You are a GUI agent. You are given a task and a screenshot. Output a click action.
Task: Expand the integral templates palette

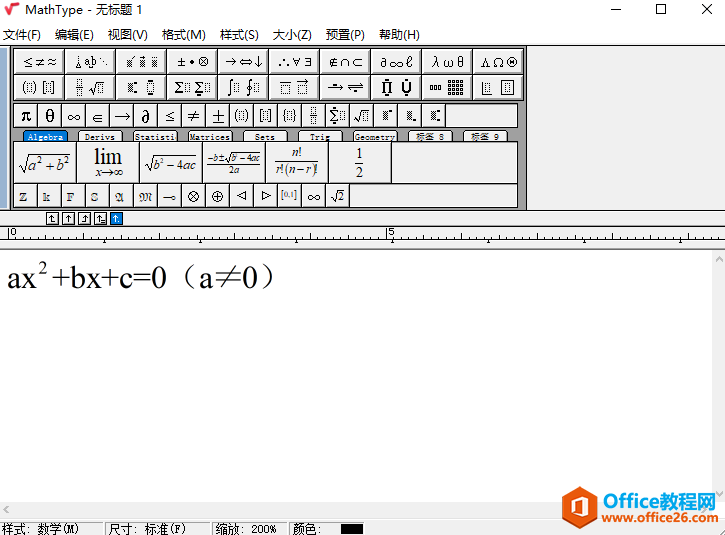click(243, 88)
